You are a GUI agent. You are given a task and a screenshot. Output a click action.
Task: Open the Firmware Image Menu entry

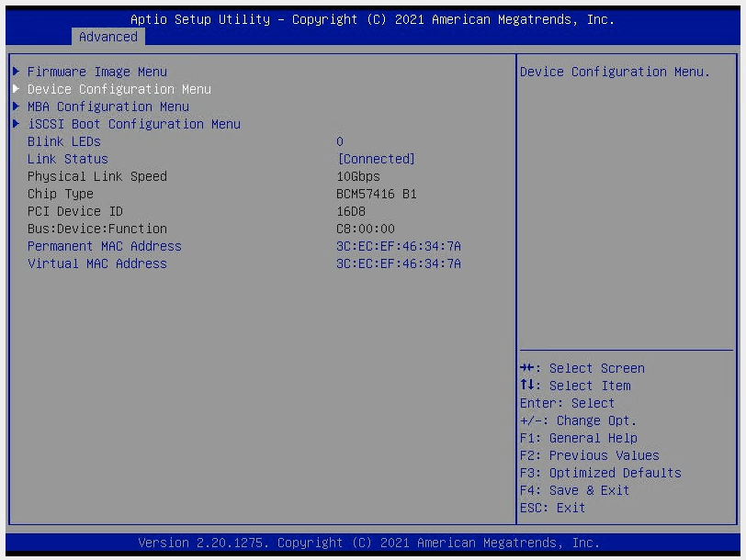[x=96, y=72]
